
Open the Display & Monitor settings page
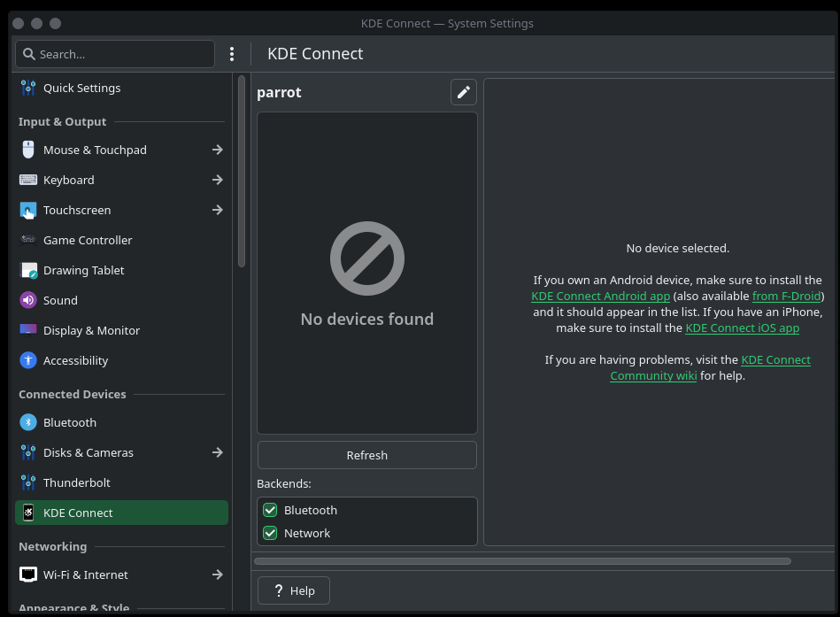point(91,330)
